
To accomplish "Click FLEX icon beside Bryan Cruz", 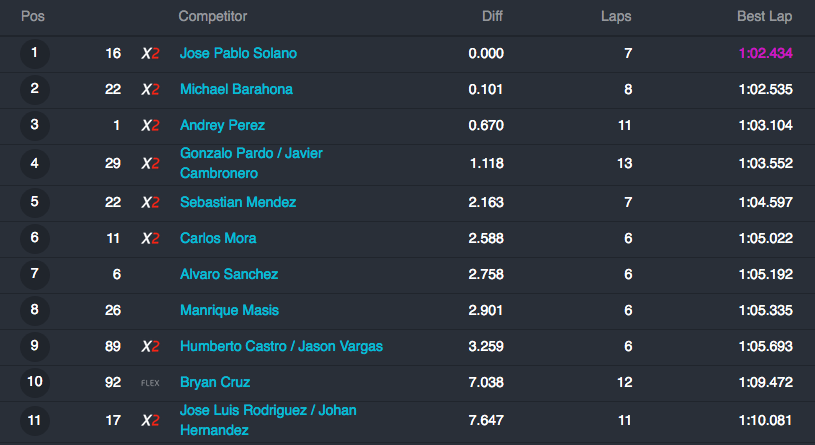I will coord(150,383).
